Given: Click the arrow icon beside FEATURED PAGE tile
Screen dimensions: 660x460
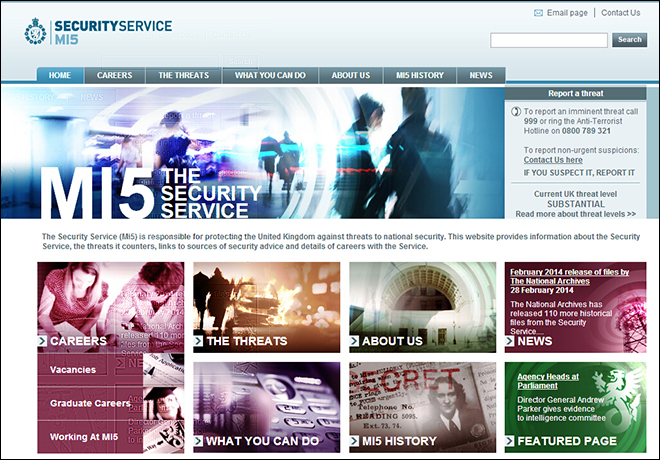Looking at the screenshot, I should [x=510, y=441].
